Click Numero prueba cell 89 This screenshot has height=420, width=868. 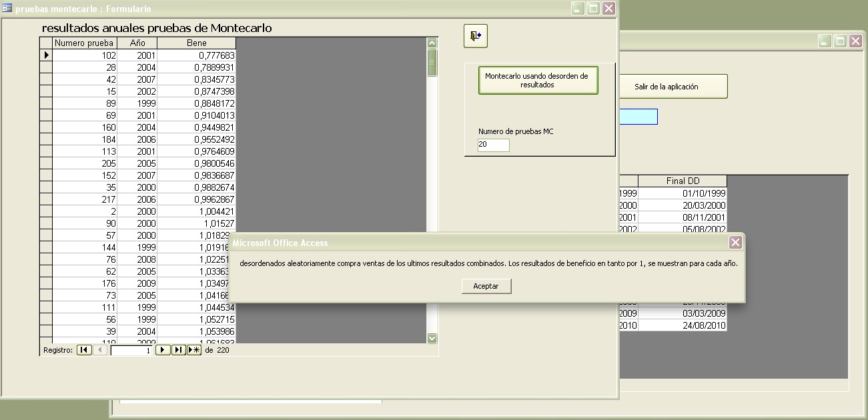[x=85, y=104]
